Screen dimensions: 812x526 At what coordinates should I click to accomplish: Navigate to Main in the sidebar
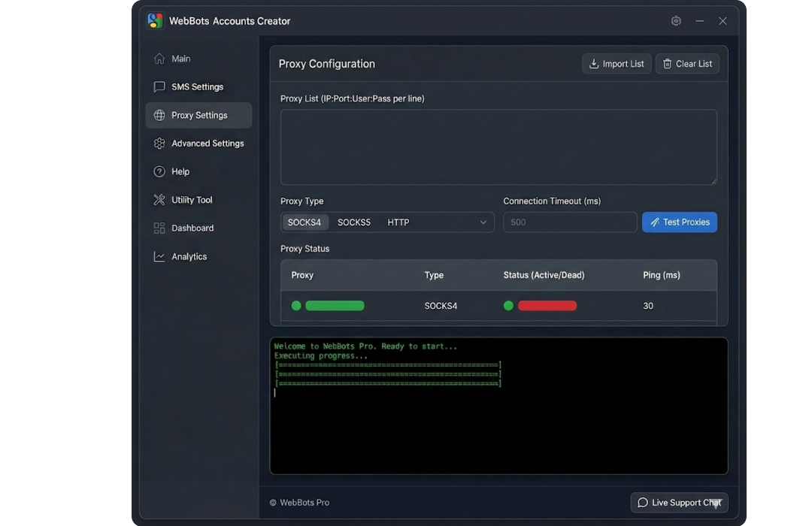pyautogui.click(x=180, y=58)
